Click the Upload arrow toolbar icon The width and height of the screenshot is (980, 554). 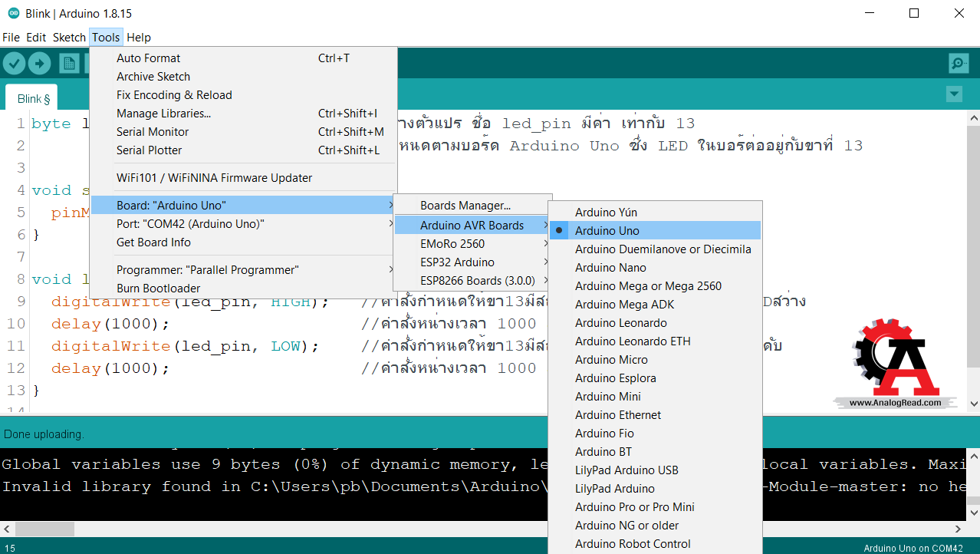39,64
